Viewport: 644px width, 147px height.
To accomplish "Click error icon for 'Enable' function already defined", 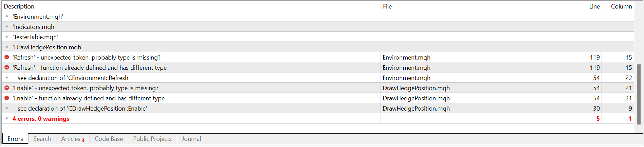I will point(7,98).
